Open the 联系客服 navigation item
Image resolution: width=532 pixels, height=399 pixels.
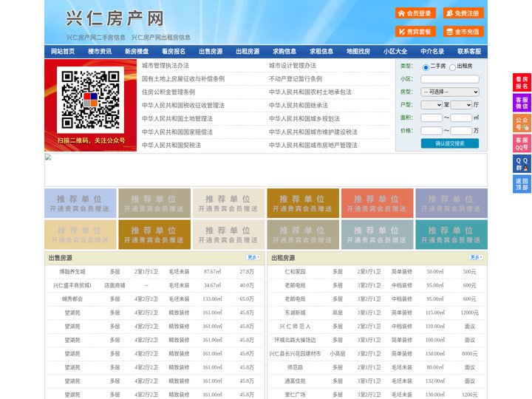pyautogui.click(x=469, y=51)
